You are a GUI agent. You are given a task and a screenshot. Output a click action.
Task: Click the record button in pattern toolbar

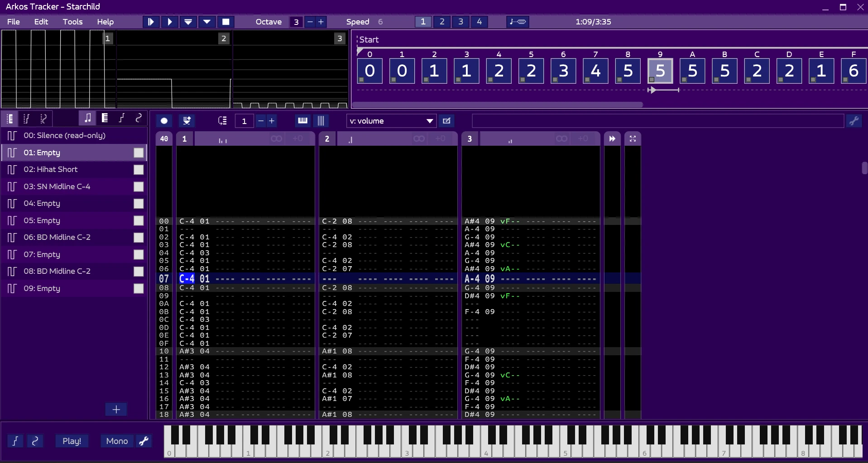click(164, 121)
